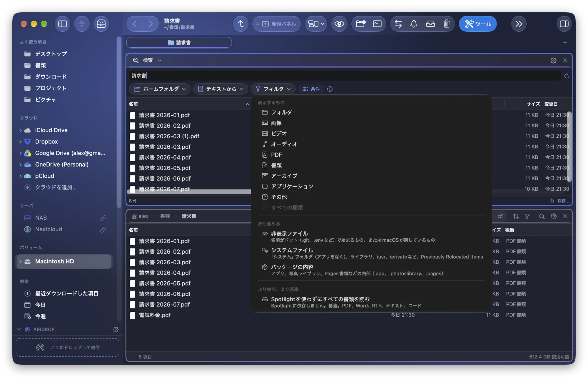Select 電気料金.pdf in lower panel
The height and width of the screenshot is (377, 588).
tap(155, 315)
